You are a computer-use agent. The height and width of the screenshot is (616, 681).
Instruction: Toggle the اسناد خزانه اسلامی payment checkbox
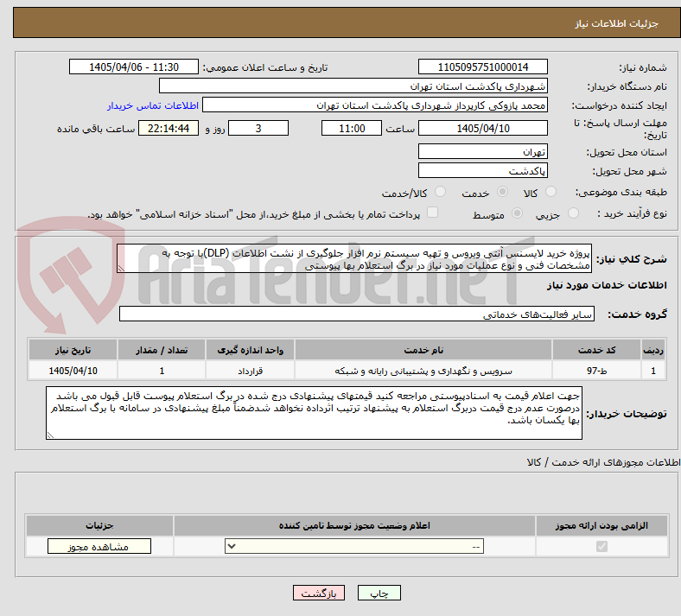[433, 213]
